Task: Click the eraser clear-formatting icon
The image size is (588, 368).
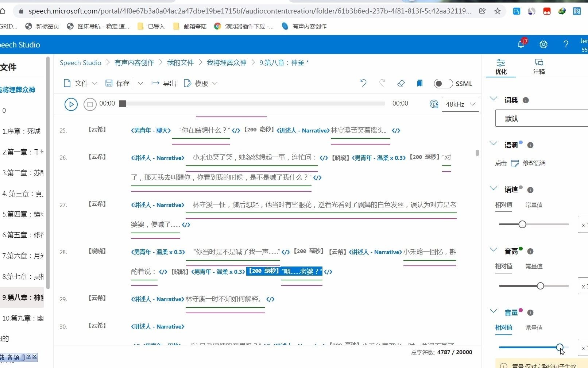Action: [401, 83]
